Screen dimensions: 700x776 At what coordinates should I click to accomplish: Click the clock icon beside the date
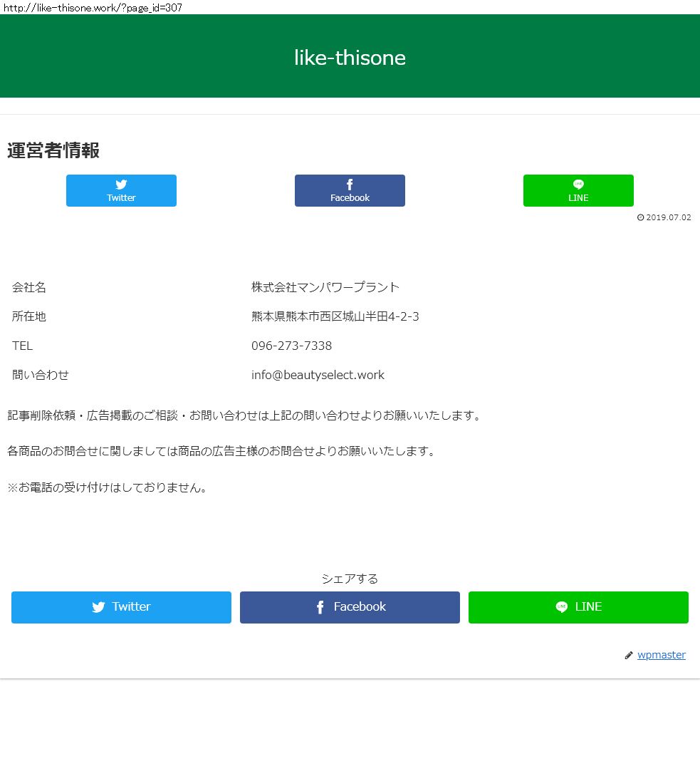point(640,217)
